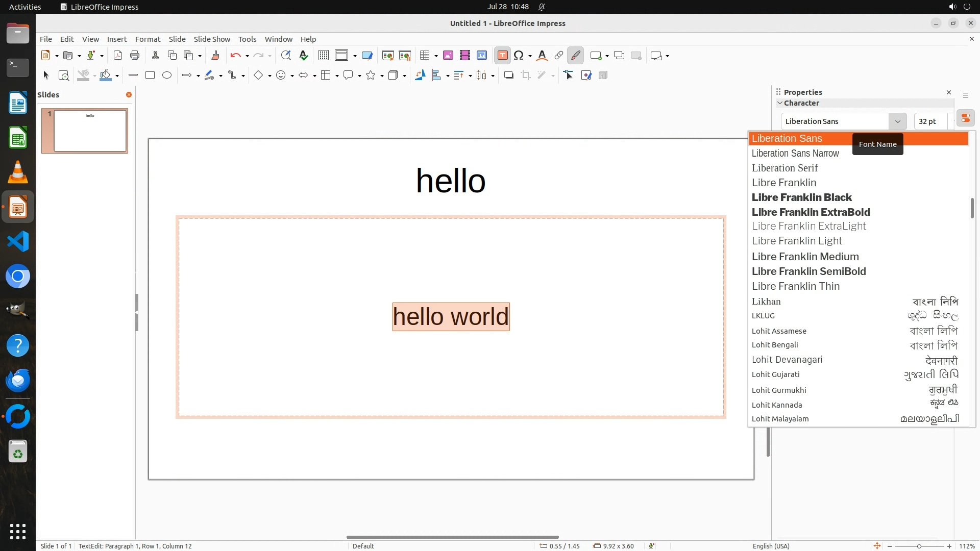Click the Insert Chart icon
This screenshot has width=980, height=551.
[482, 56]
